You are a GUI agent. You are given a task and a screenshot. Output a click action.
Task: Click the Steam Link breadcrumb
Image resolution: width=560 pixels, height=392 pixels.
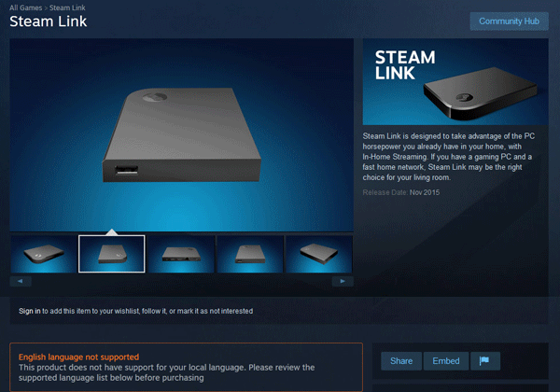pyautogui.click(x=67, y=7)
